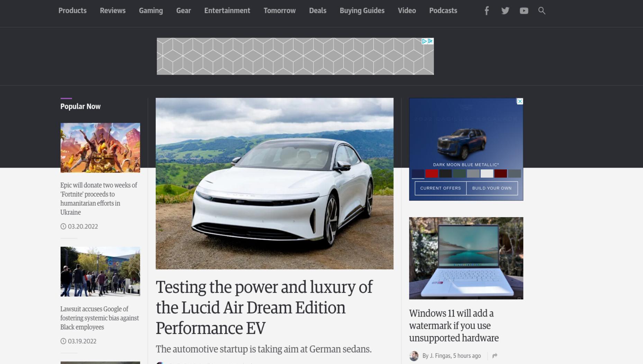This screenshot has width=643, height=364.
Task: Open the Fortnite Ukraine donation article
Action: coord(99,199)
